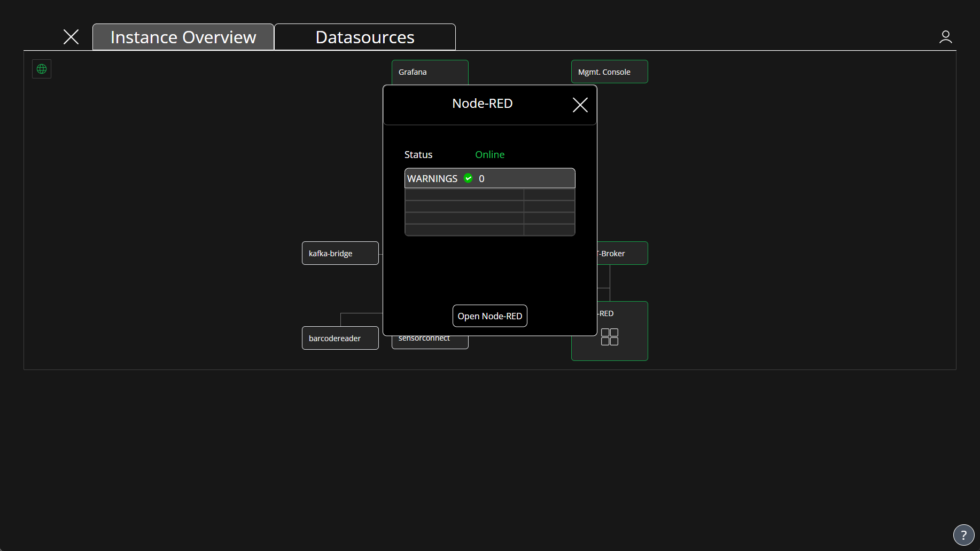Click the X left of Instance Overview

pos(71,37)
